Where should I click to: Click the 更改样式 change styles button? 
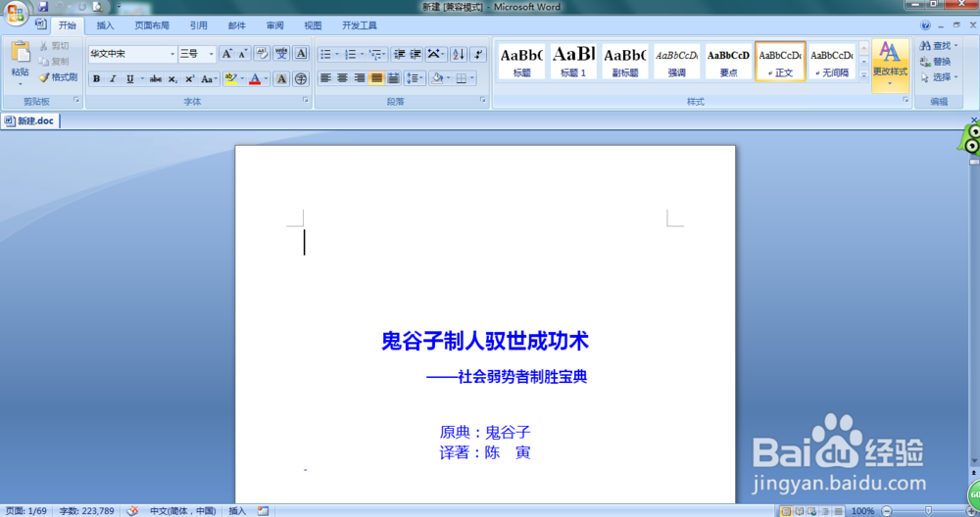(x=890, y=66)
